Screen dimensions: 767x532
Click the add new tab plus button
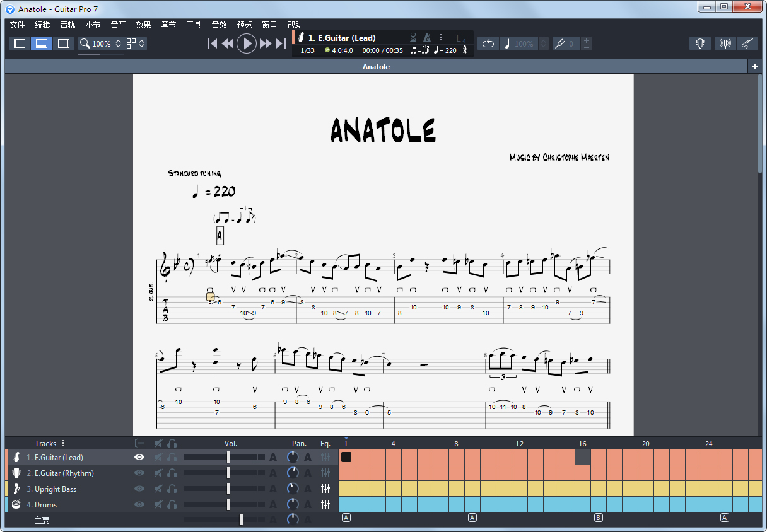click(755, 66)
